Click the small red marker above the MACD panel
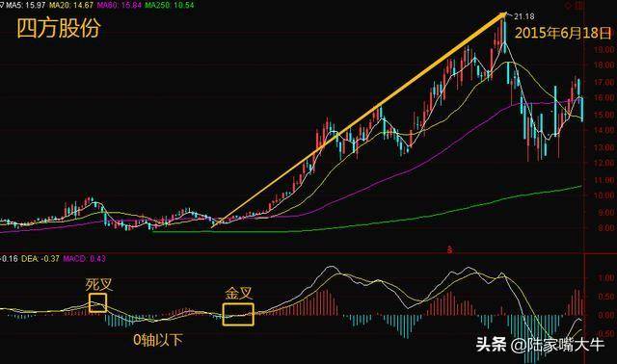The width and height of the screenshot is (617, 364). [450, 249]
